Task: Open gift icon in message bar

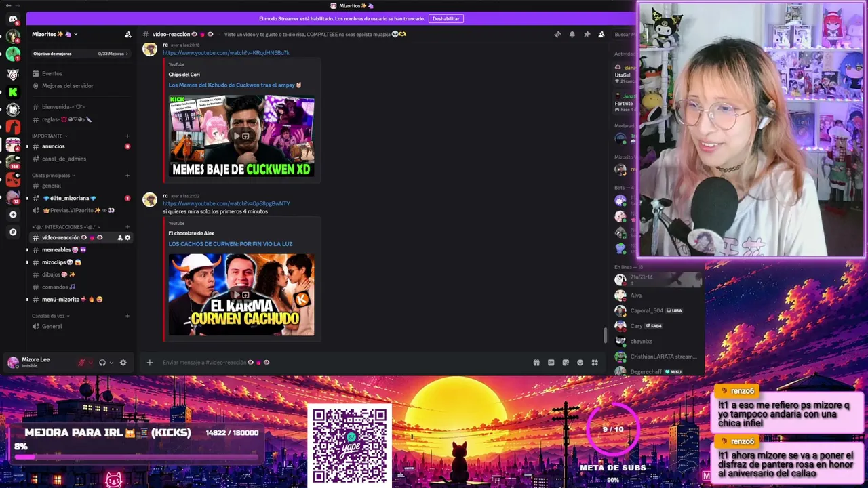Action: click(x=536, y=363)
